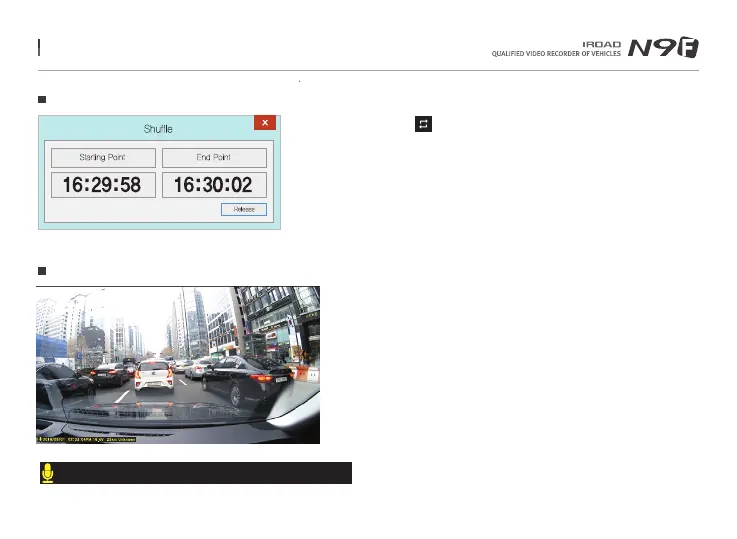737x539 pixels.
Task: Open the dashcam street video image
Action: click(x=178, y=365)
